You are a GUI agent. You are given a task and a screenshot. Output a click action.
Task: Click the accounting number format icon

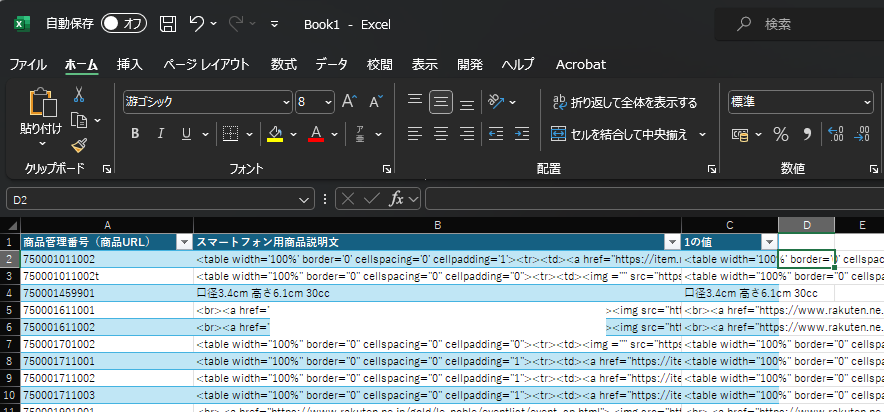click(x=740, y=134)
